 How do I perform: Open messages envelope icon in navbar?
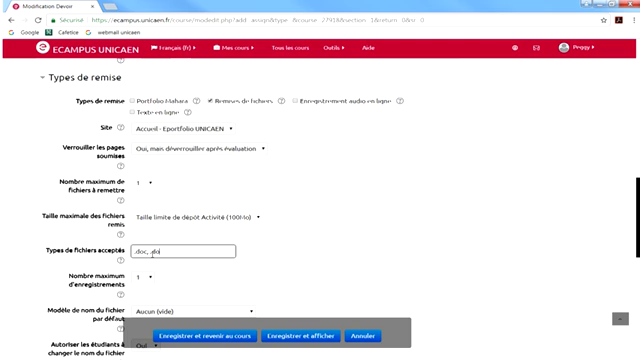(x=536, y=48)
